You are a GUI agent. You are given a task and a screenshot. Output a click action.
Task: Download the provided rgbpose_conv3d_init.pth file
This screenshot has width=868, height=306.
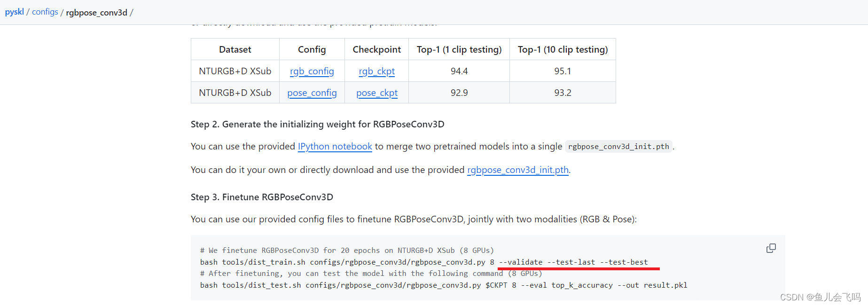coord(517,170)
